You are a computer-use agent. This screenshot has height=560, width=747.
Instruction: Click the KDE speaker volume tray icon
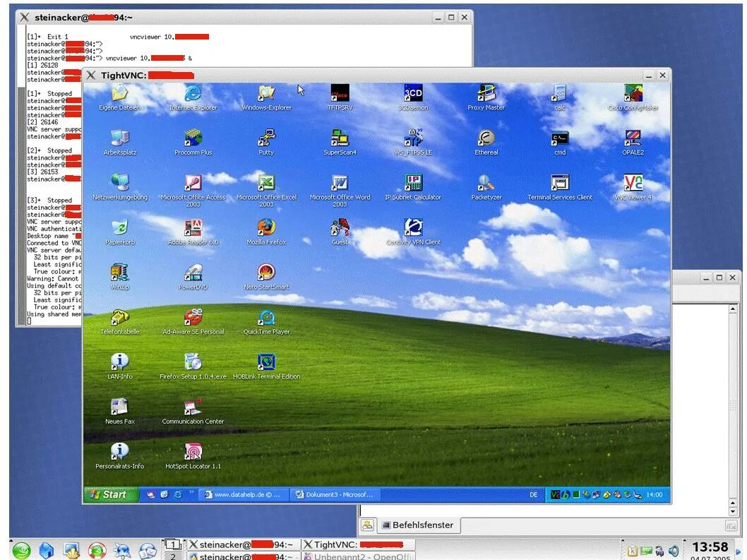(x=673, y=551)
